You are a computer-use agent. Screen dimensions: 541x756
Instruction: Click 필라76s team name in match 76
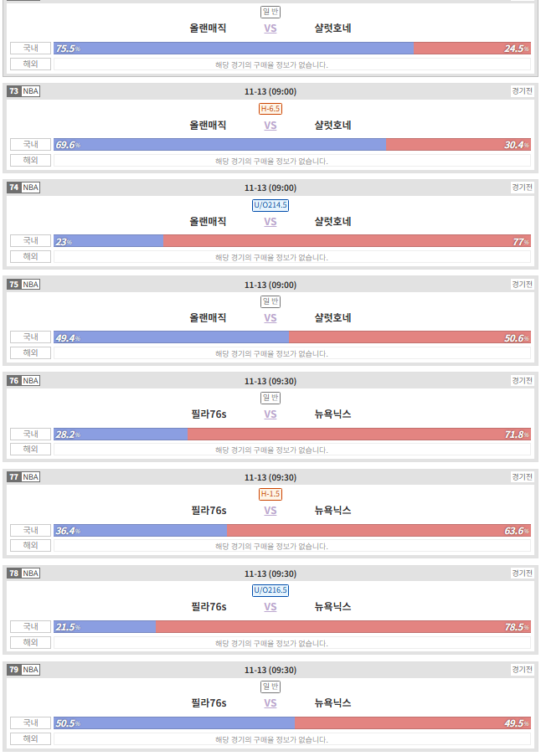(x=209, y=414)
